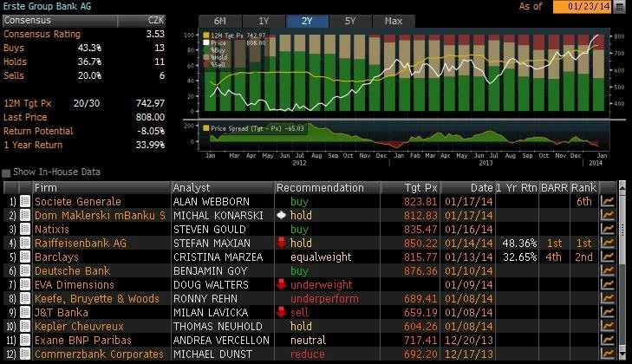
Task: Sort table by Tgt Px column
Action: click(410, 188)
